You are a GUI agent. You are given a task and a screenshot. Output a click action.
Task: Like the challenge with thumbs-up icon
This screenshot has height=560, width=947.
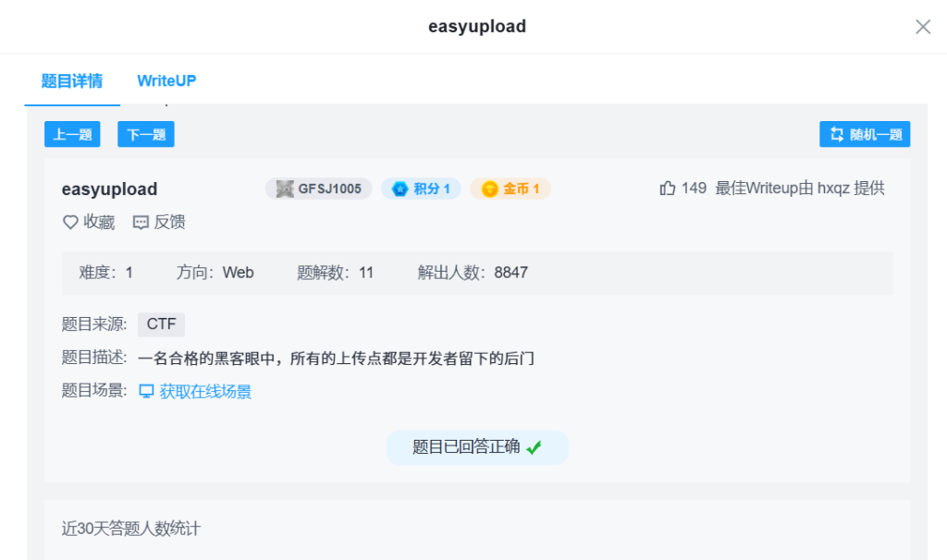tap(667, 189)
